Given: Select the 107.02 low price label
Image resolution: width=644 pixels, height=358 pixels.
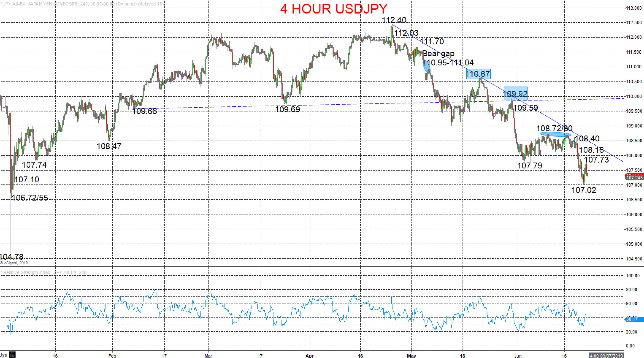Looking at the screenshot, I should [x=584, y=190].
